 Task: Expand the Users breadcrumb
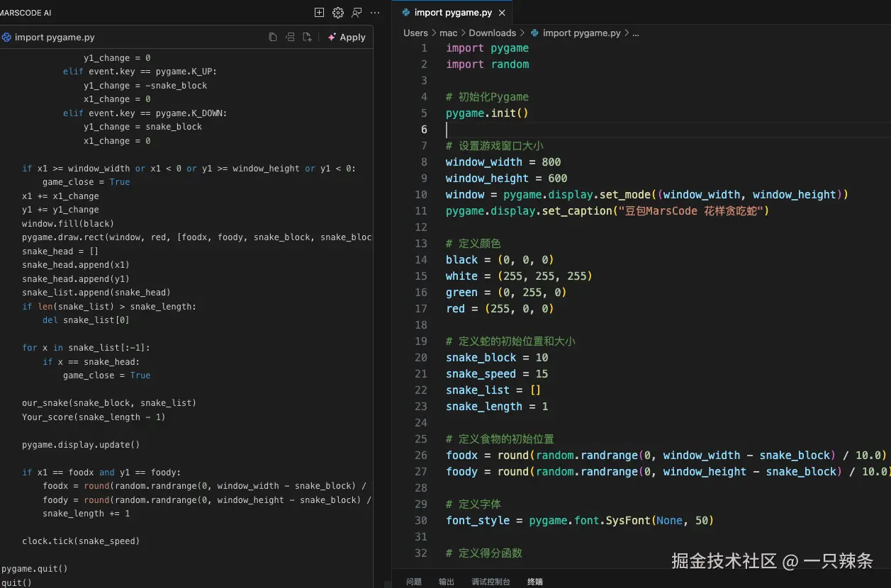pos(415,33)
